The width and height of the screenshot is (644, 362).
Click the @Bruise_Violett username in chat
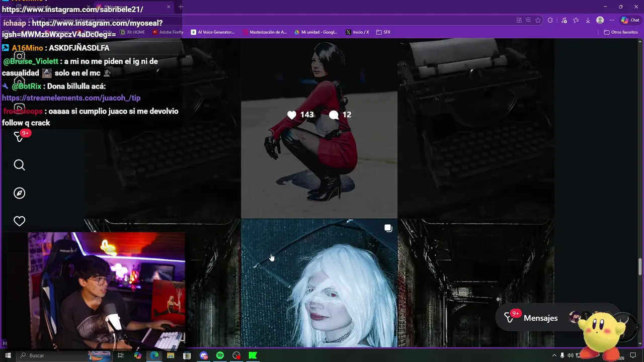coord(31,61)
